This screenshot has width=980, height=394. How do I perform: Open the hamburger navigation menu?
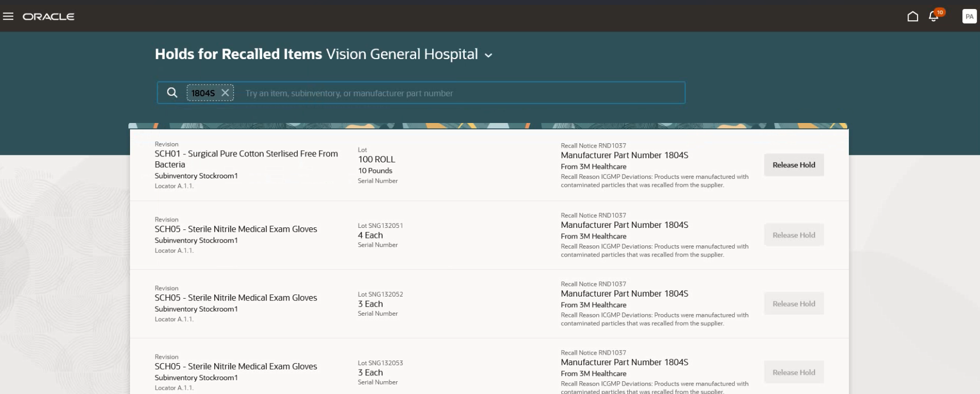(8, 17)
